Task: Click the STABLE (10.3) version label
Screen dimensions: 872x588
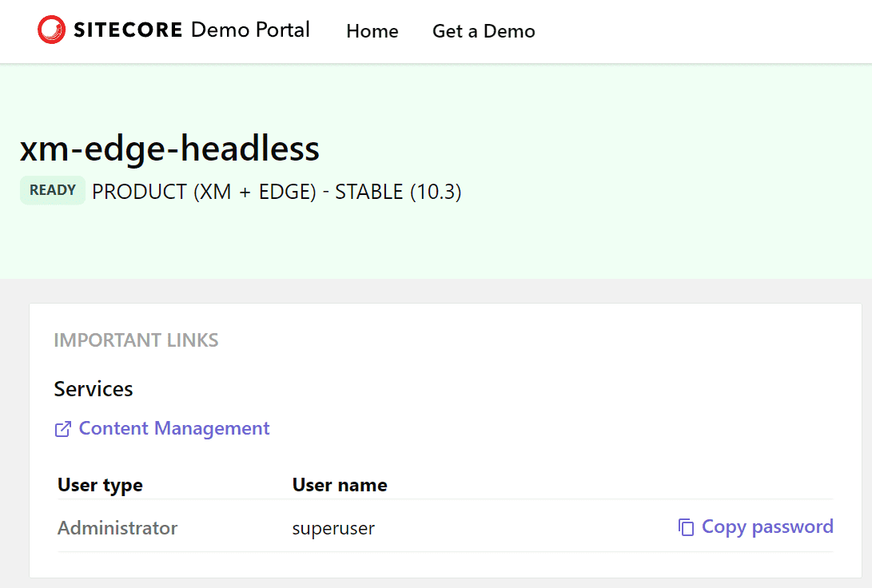Action: tap(398, 193)
